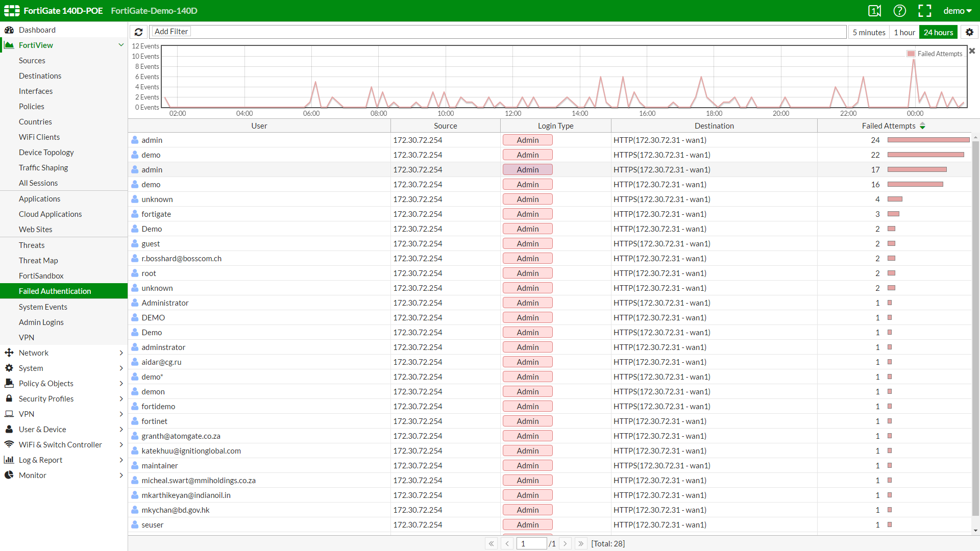This screenshot has height=551, width=980.
Task: Select the 5 minutes time range
Action: point(869,32)
